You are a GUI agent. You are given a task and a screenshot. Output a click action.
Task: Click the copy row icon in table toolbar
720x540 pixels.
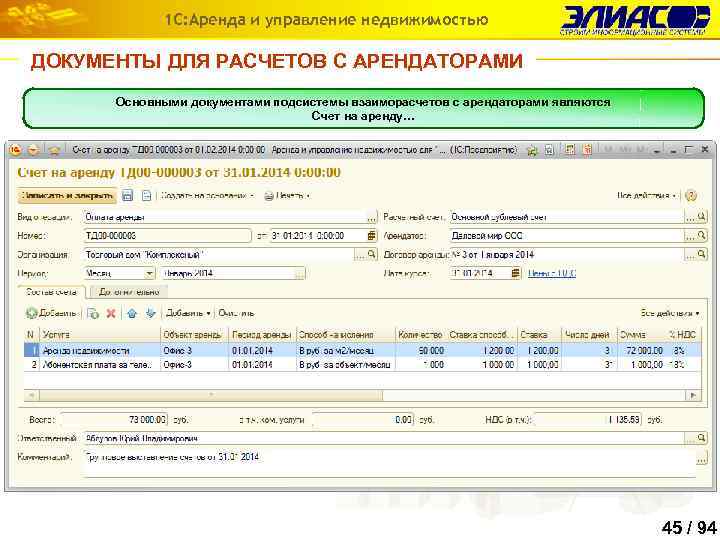tap(93, 313)
